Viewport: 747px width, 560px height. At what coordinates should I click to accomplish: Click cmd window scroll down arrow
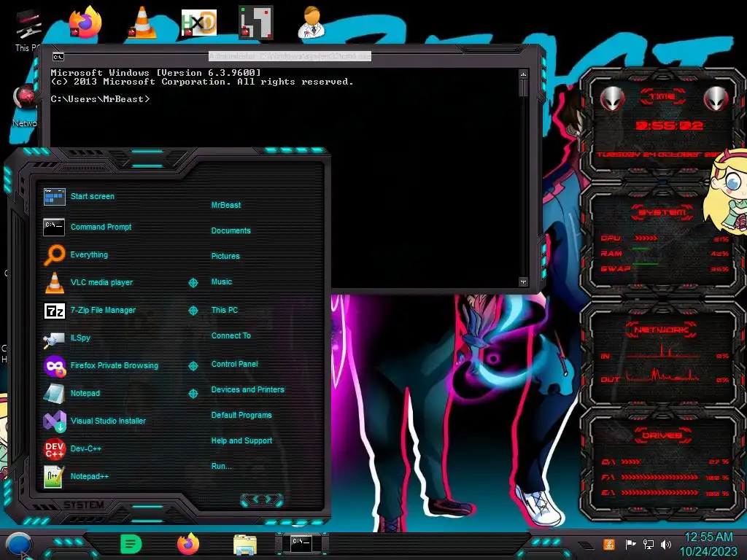click(524, 282)
